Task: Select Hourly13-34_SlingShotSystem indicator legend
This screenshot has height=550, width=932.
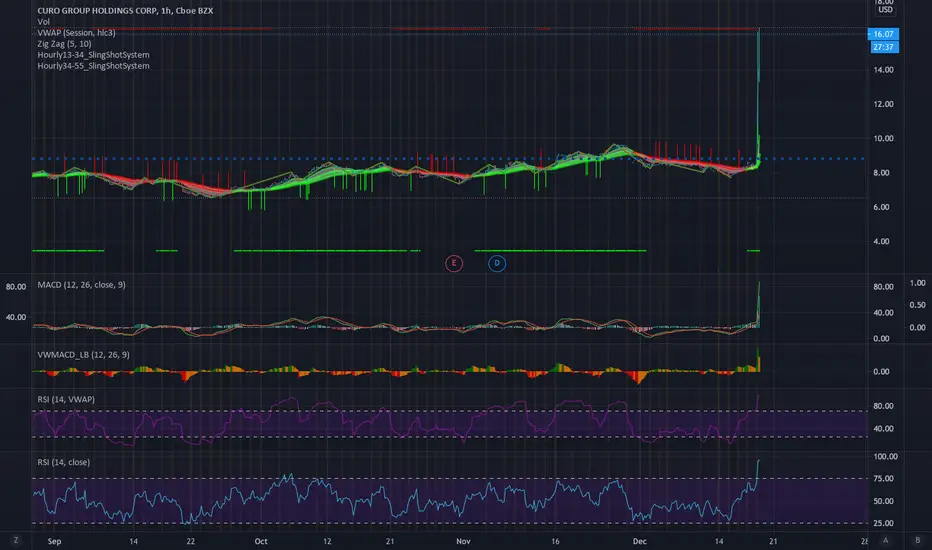Action: click(x=93, y=55)
